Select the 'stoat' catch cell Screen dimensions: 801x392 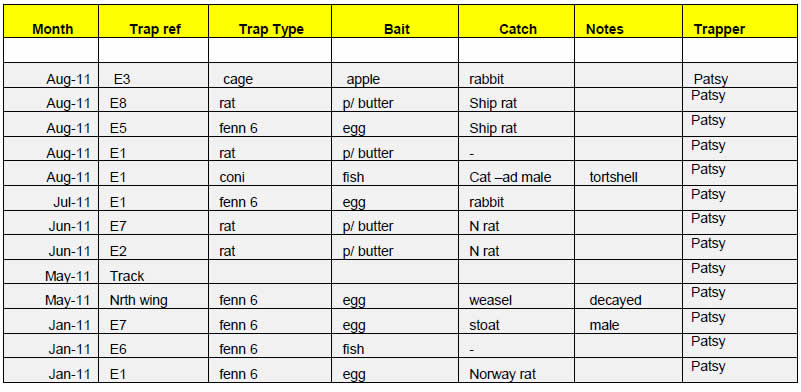coord(516,321)
